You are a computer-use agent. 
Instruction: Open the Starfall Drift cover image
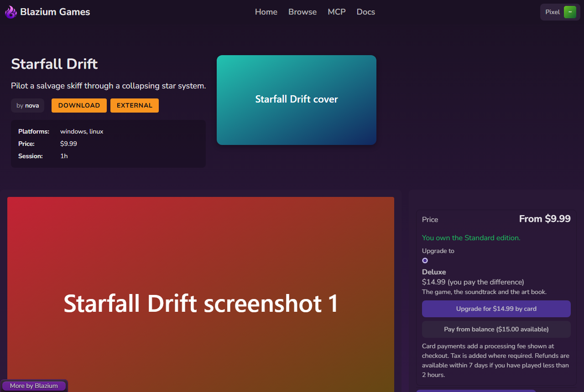pos(297,100)
